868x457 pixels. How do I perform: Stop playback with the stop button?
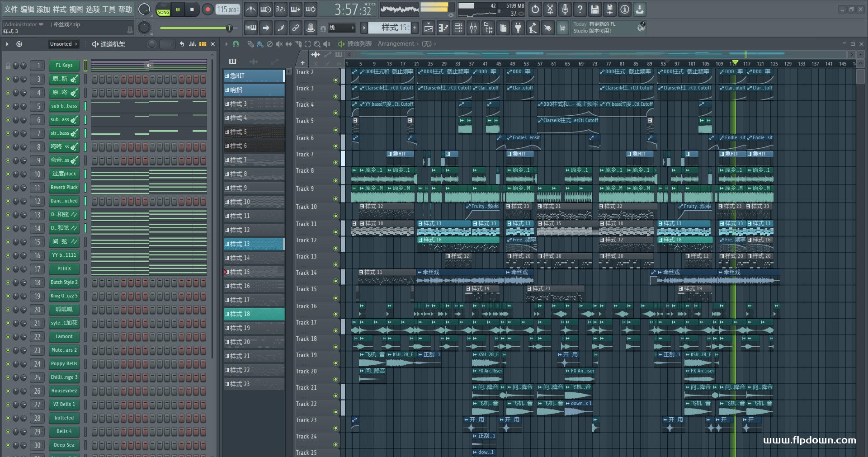click(x=192, y=9)
